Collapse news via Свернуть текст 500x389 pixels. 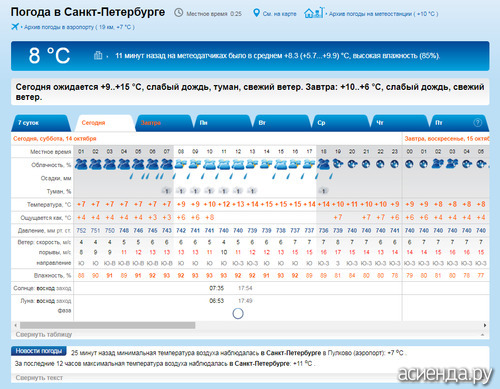(x=39, y=378)
